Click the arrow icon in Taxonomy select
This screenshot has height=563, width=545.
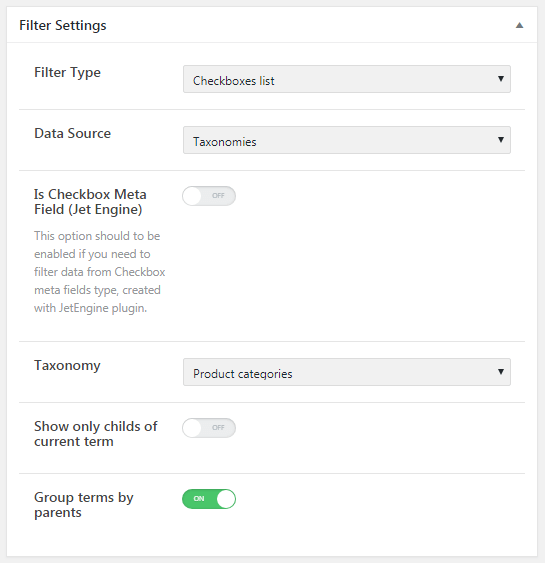(x=500, y=372)
